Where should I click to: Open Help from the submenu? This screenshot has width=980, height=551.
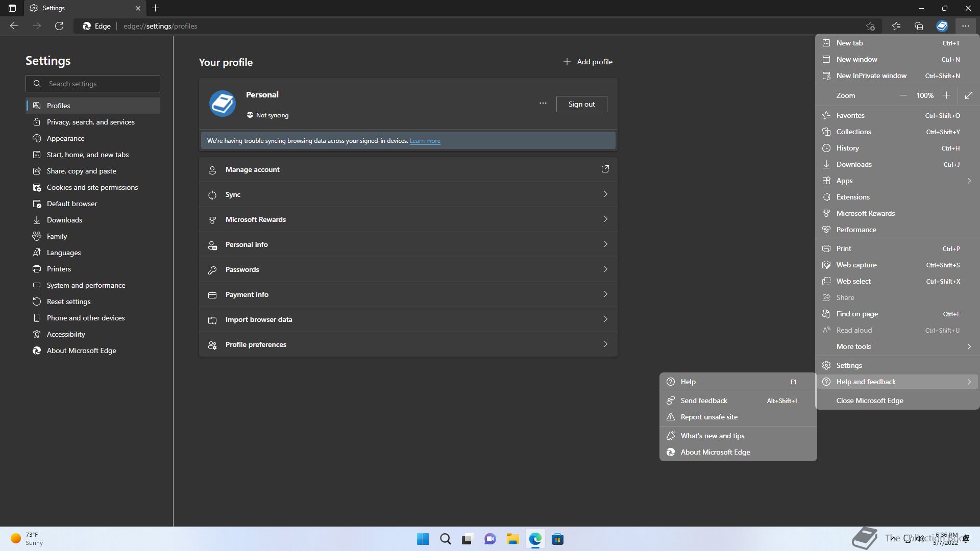tap(738, 382)
